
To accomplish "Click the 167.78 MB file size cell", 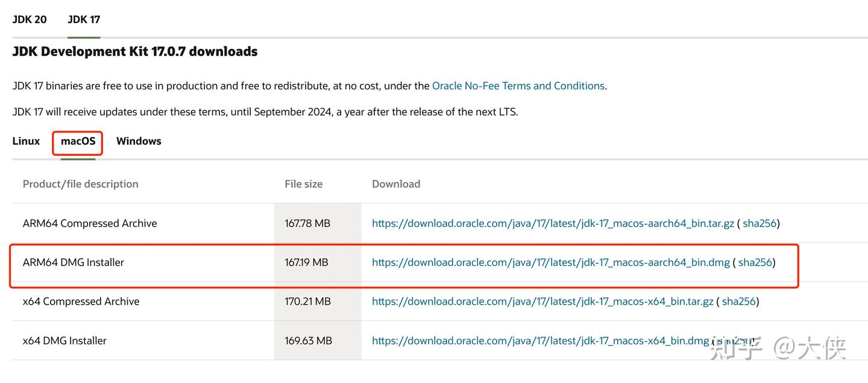I will pyautogui.click(x=307, y=223).
